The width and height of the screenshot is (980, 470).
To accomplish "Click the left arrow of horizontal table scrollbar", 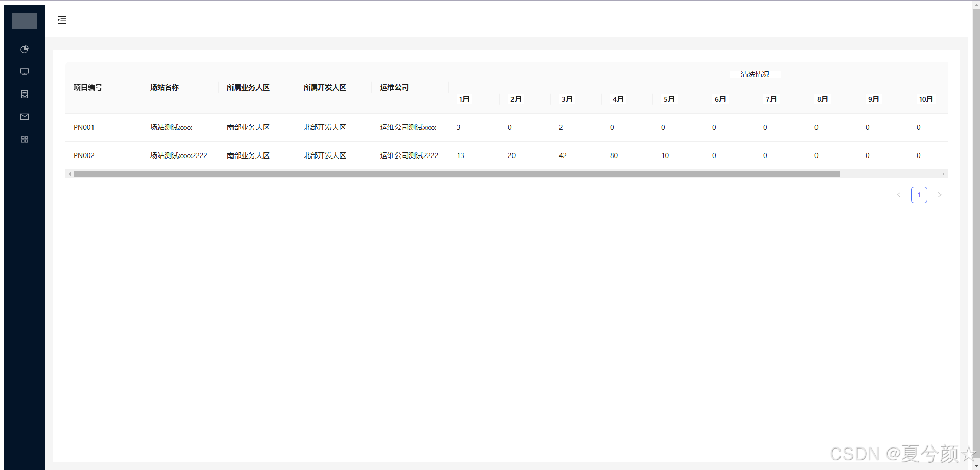I will coord(70,174).
